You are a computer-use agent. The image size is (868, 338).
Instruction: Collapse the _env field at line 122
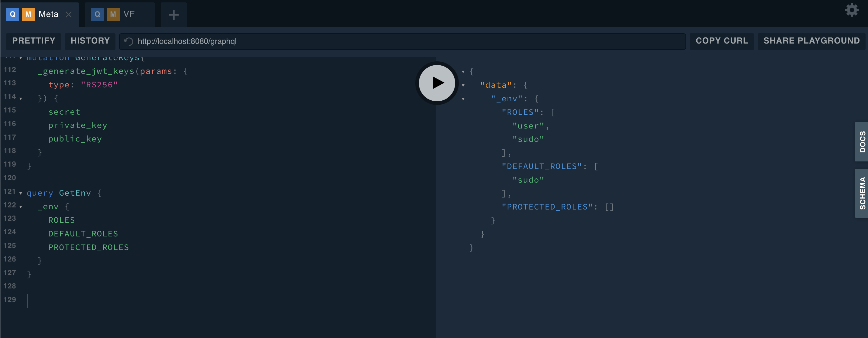point(21,206)
